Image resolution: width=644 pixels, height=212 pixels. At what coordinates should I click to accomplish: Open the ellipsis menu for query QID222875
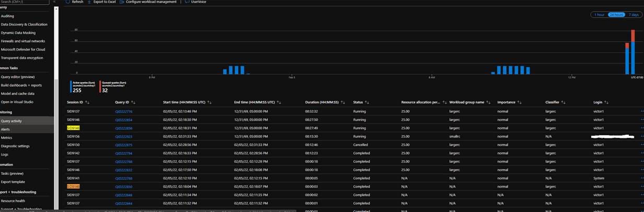click(x=641, y=145)
